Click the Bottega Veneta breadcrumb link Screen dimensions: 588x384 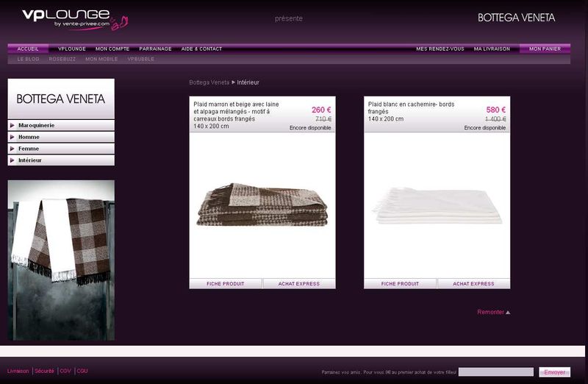(209, 82)
